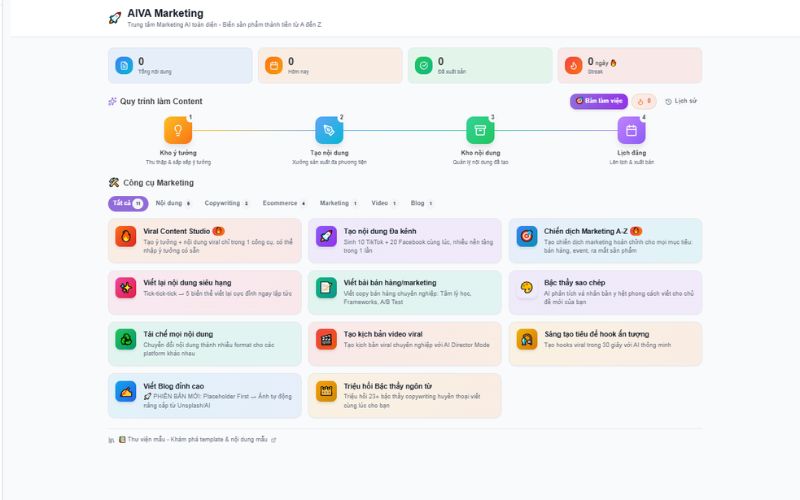Click the AIVA Marketing rocket logo
This screenshot has width=800, height=500.
115,18
